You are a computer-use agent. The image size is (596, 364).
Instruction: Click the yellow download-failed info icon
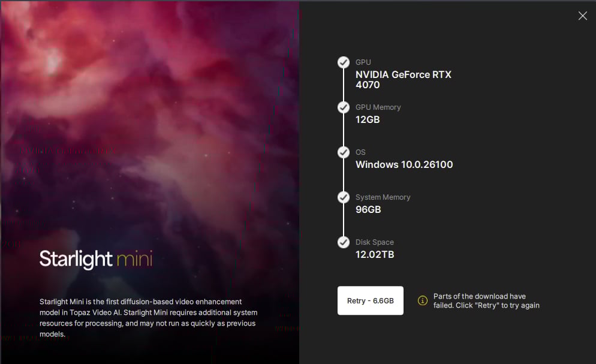click(x=422, y=300)
